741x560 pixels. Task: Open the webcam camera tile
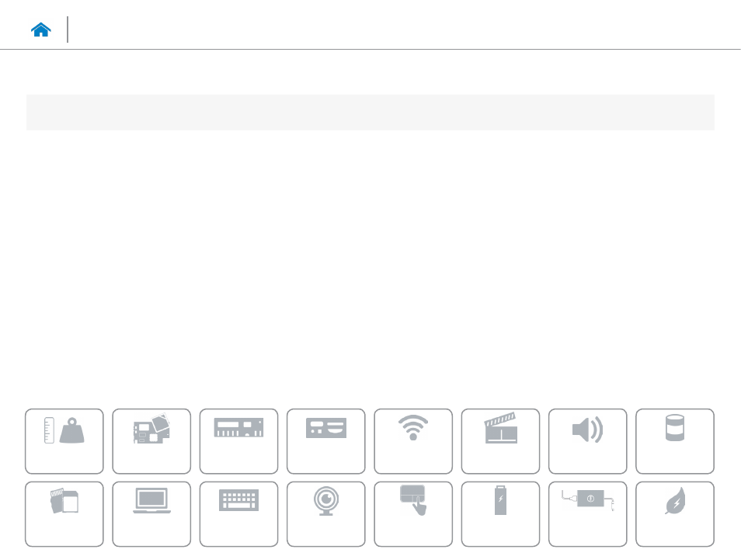326,513
